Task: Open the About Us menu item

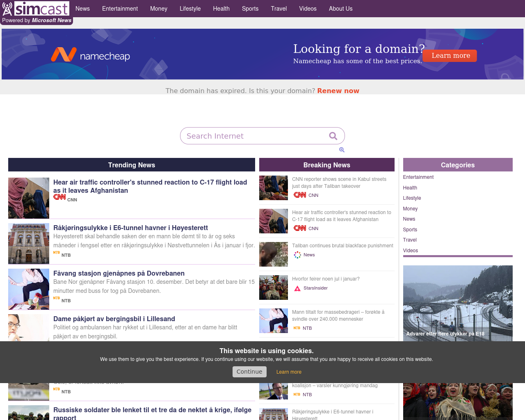Action: tap(340, 9)
